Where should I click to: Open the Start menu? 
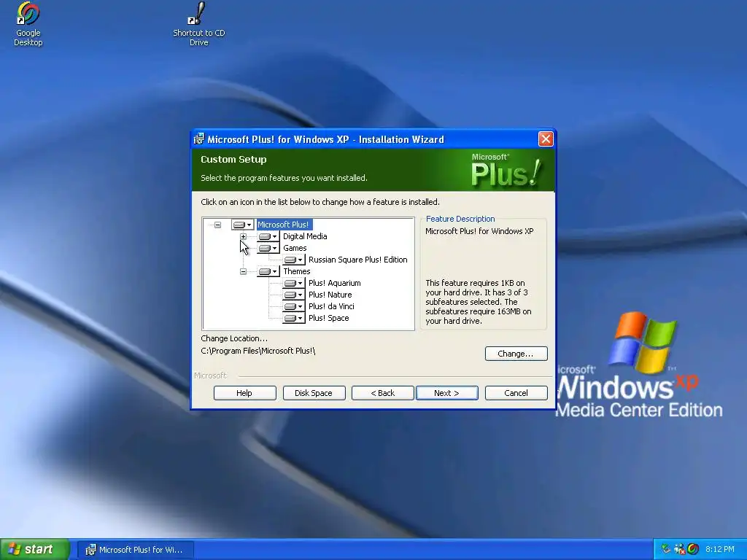(x=35, y=550)
